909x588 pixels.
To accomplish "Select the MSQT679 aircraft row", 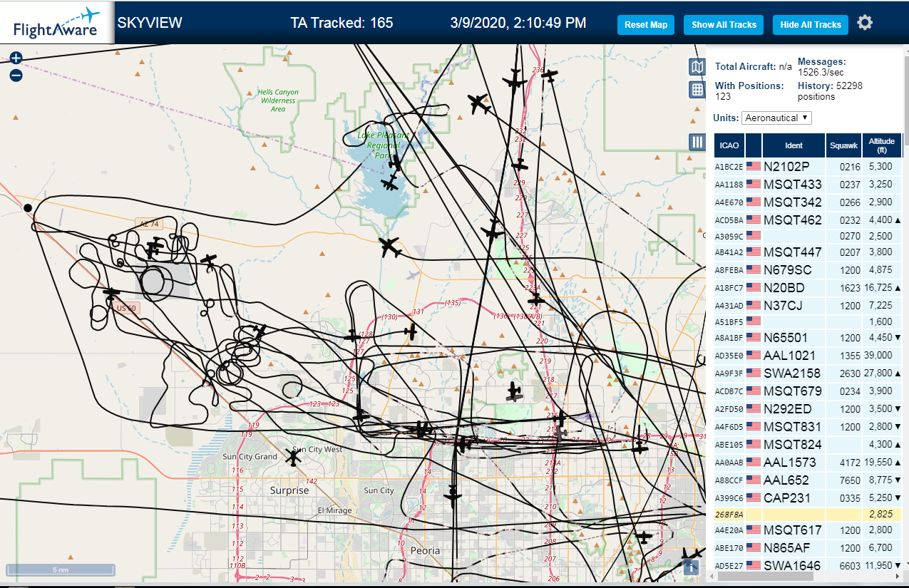I will tap(808, 391).
